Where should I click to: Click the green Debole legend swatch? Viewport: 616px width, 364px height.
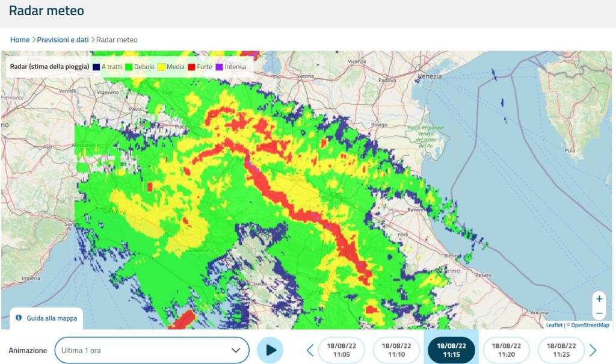[x=128, y=67]
